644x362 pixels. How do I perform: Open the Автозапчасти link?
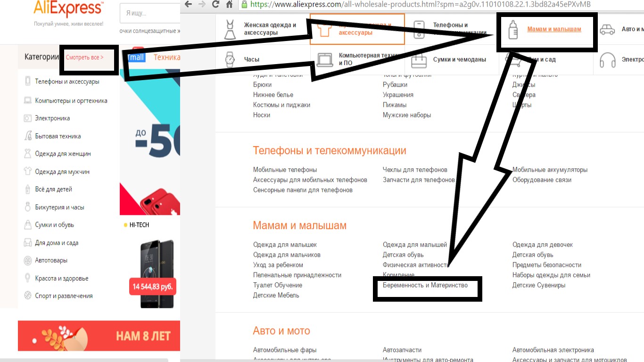[402, 350]
